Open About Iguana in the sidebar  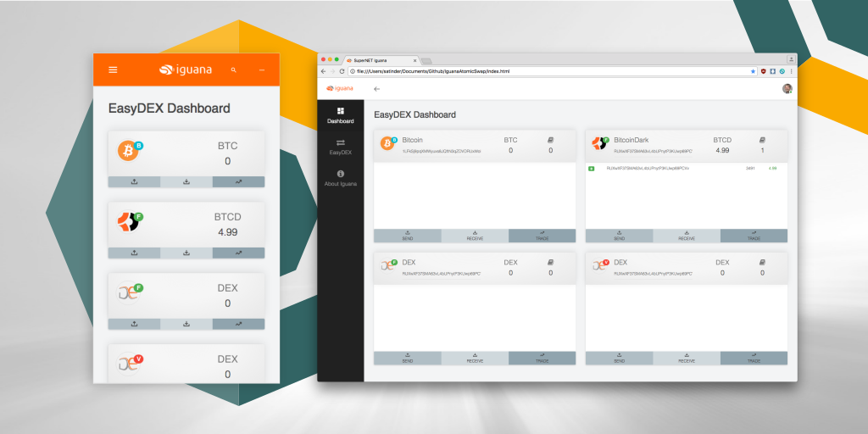341,178
